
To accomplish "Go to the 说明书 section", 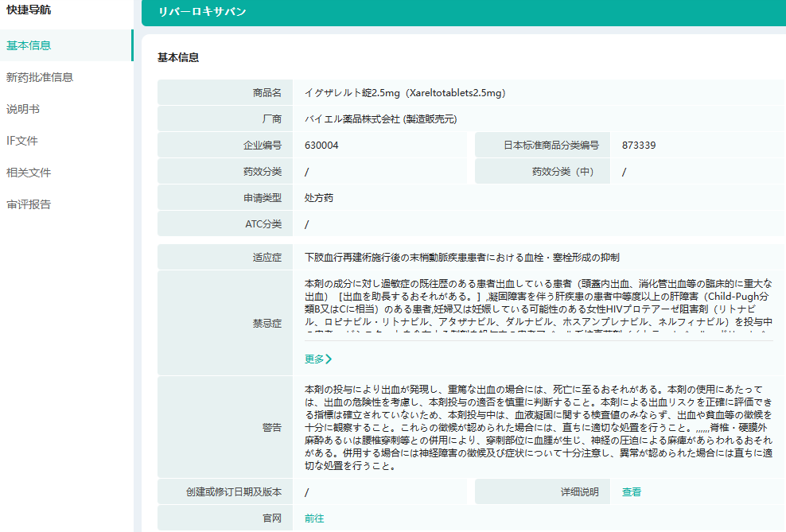I will coord(23,109).
